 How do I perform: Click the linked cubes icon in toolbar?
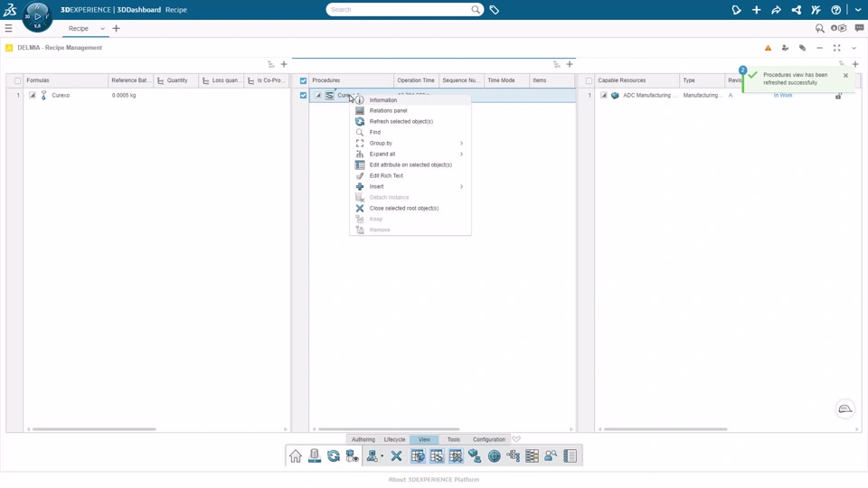[x=475, y=455]
